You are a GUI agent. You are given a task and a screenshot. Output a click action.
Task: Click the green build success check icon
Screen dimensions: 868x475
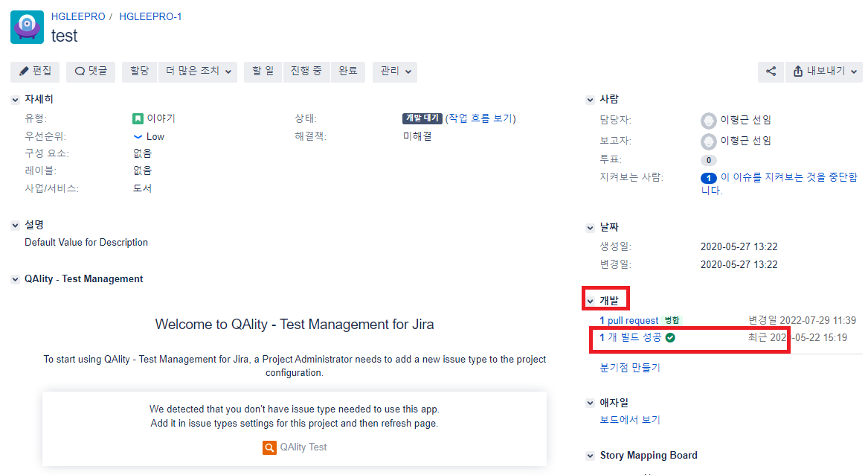pos(670,337)
